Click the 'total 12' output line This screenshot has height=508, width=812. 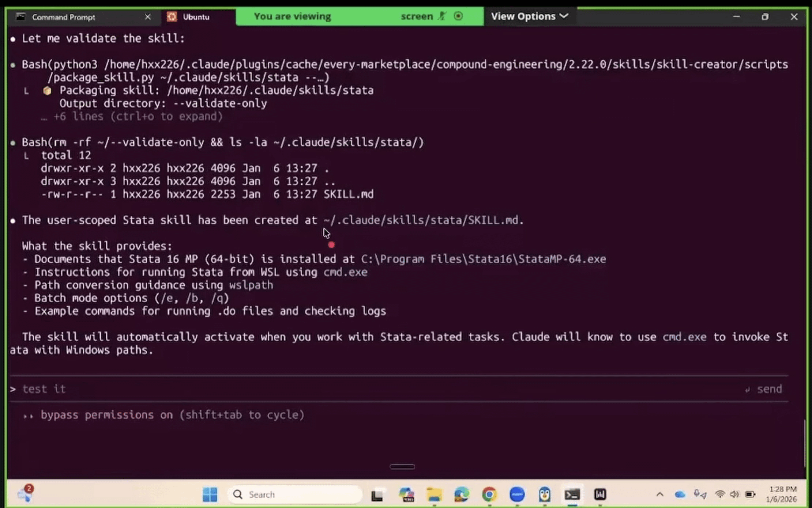coord(66,155)
